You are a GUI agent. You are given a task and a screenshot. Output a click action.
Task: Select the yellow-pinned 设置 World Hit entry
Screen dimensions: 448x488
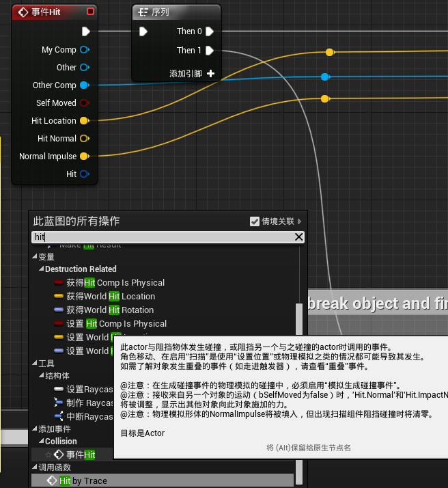83,338
